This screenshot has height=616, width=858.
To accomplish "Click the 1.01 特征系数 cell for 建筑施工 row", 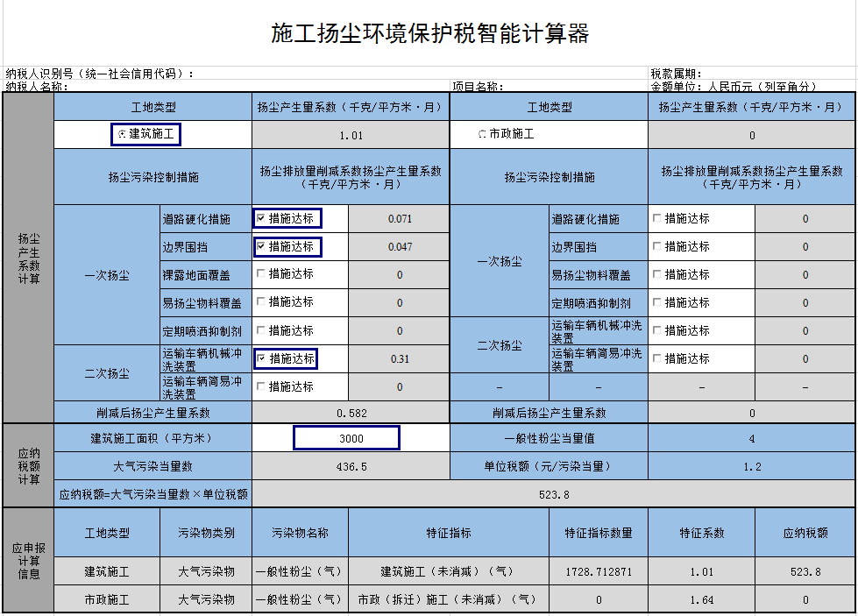I will point(701,571).
